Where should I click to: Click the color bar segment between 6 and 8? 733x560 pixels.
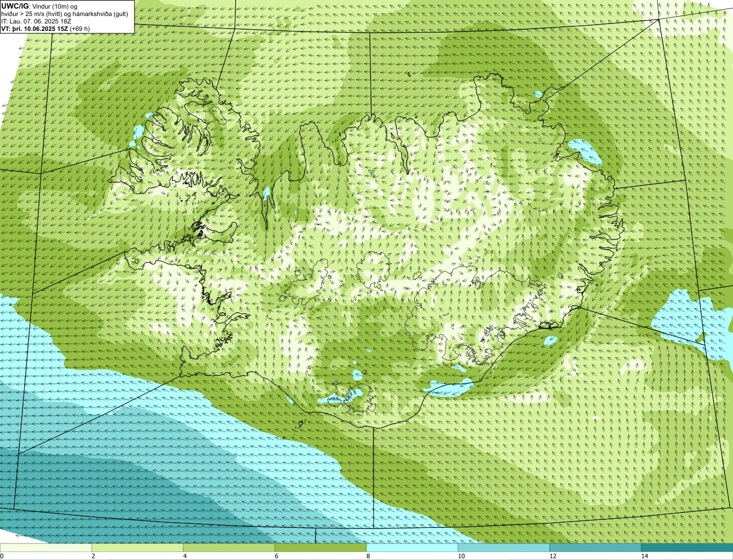(x=321, y=548)
